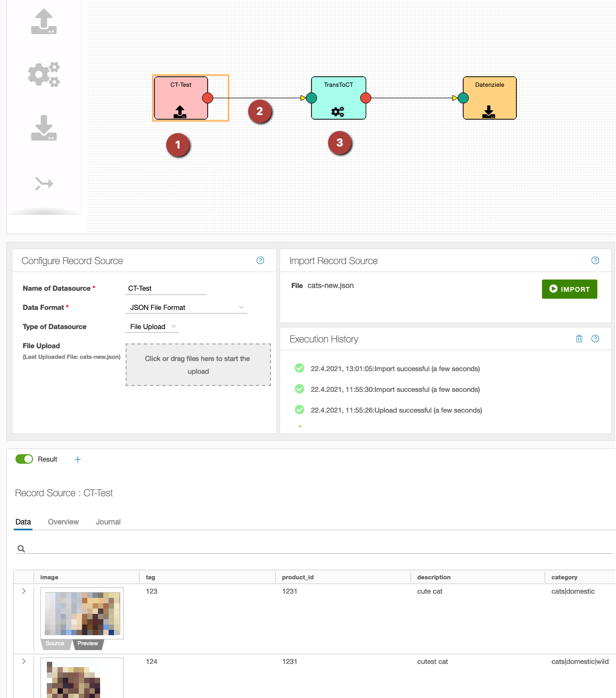Open help for Import Record Source

[x=595, y=260]
